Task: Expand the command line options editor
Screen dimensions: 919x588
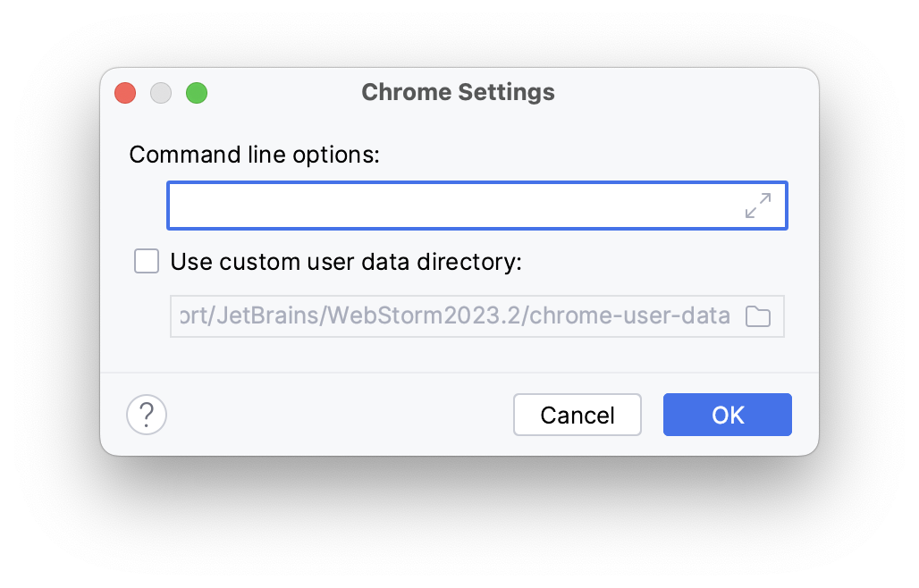Action: (x=758, y=206)
